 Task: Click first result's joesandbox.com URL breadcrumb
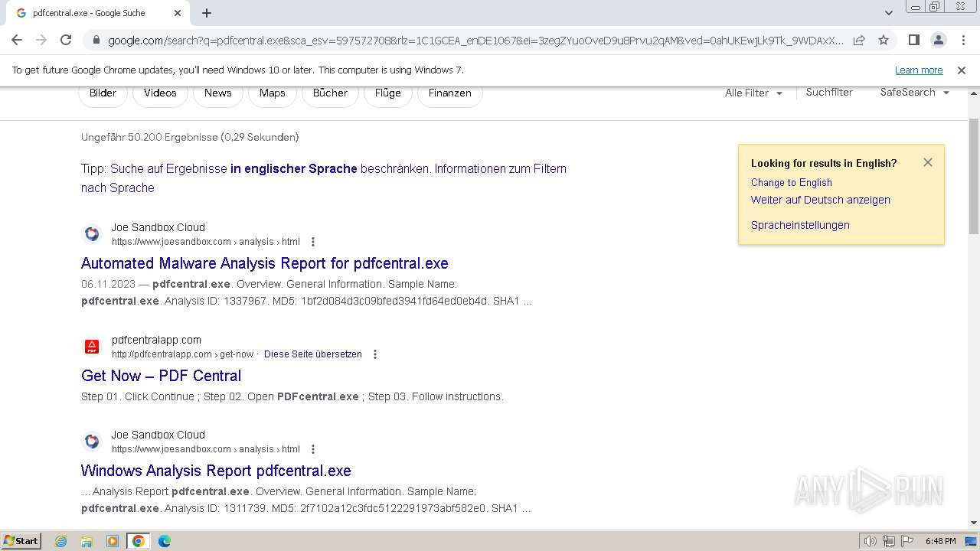[206, 242]
